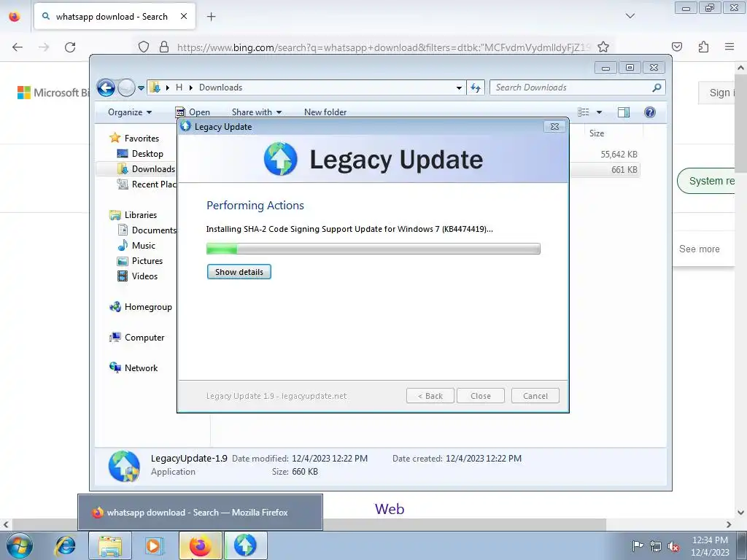Click Explorer forward arrow button
This screenshot has height=560, width=747.
126,87
